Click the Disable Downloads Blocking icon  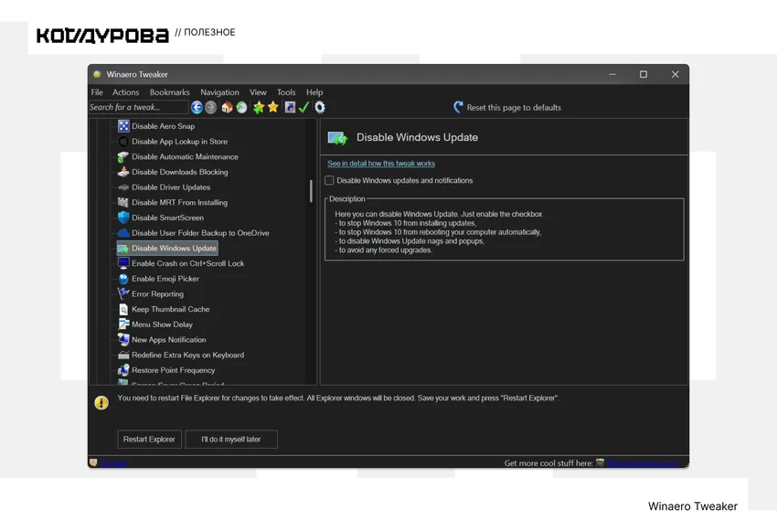(123, 172)
